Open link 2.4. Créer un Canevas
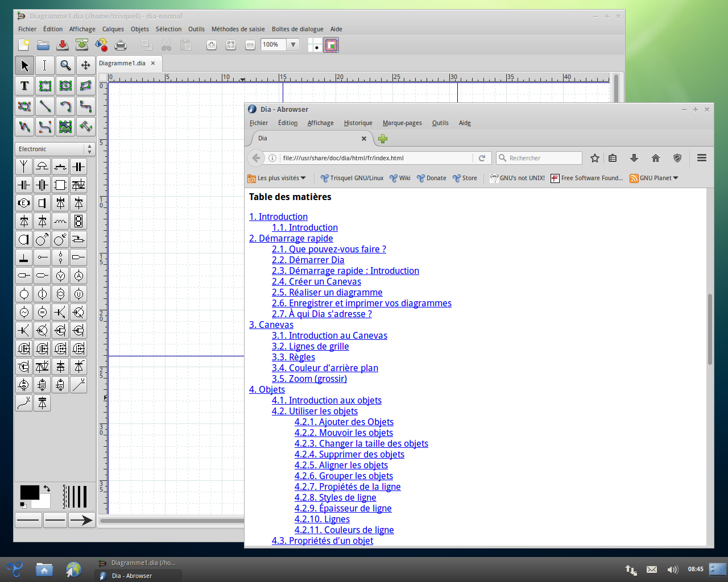 click(x=316, y=281)
